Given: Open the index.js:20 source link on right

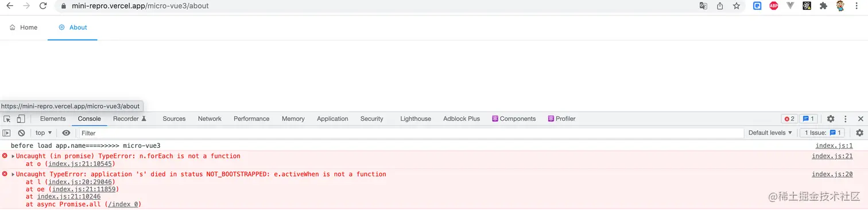Looking at the screenshot, I should pyautogui.click(x=832, y=174).
